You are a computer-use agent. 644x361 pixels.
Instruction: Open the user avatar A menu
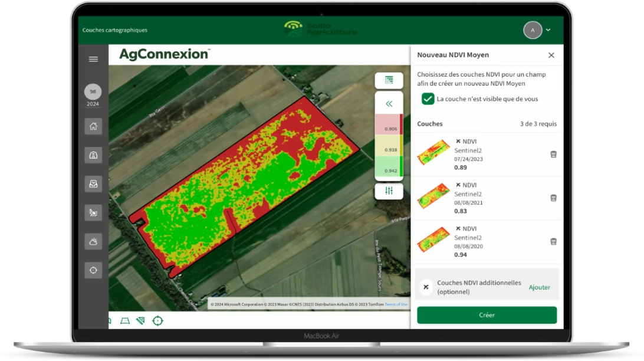click(x=533, y=30)
